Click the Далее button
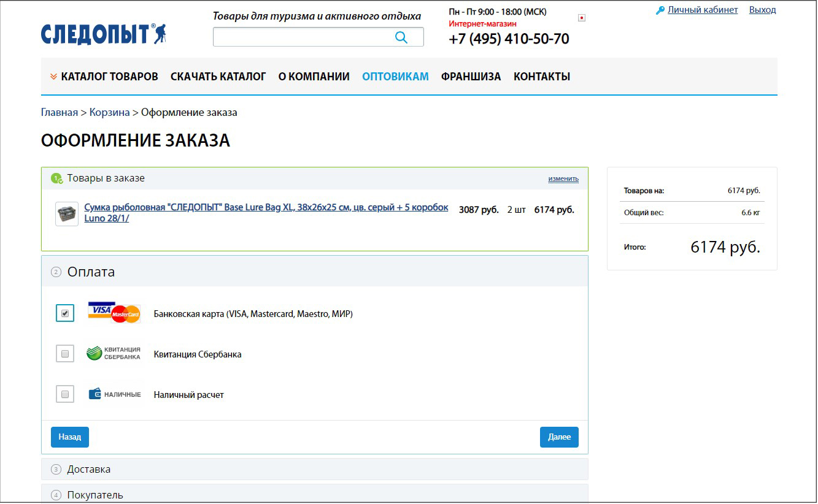 coord(559,437)
